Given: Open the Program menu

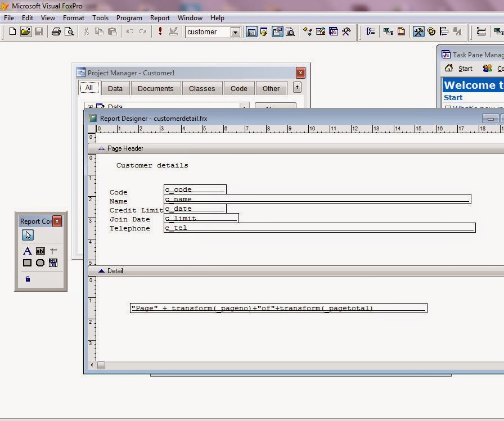Looking at the screenshot, I should pos(129,18).
